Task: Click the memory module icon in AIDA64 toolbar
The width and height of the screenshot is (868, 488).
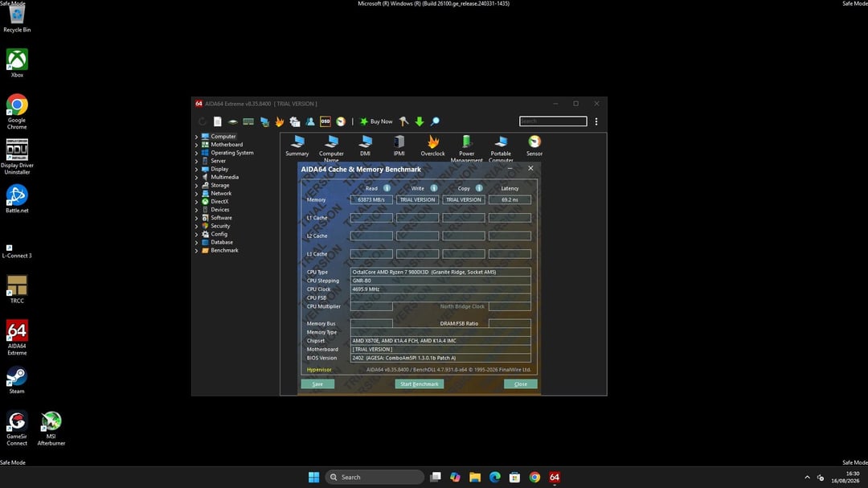Action: [x=248, y=121]
